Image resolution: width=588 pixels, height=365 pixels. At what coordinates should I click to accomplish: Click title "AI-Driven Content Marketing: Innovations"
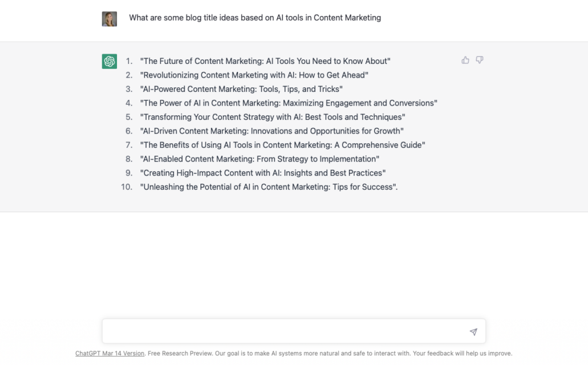pyautogui.click(x=272, y=131)
